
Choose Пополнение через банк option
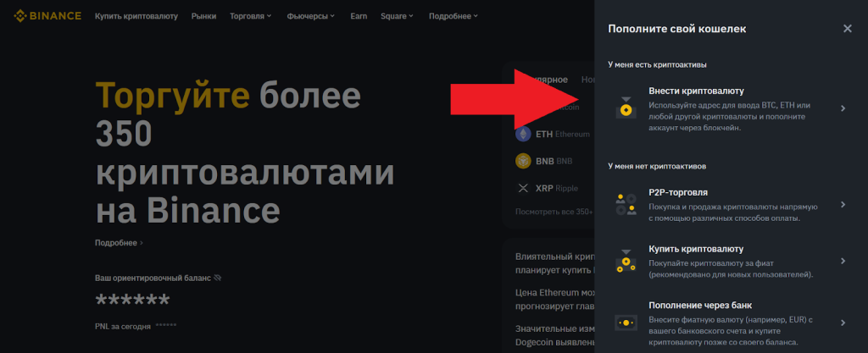tap(700, 305)
